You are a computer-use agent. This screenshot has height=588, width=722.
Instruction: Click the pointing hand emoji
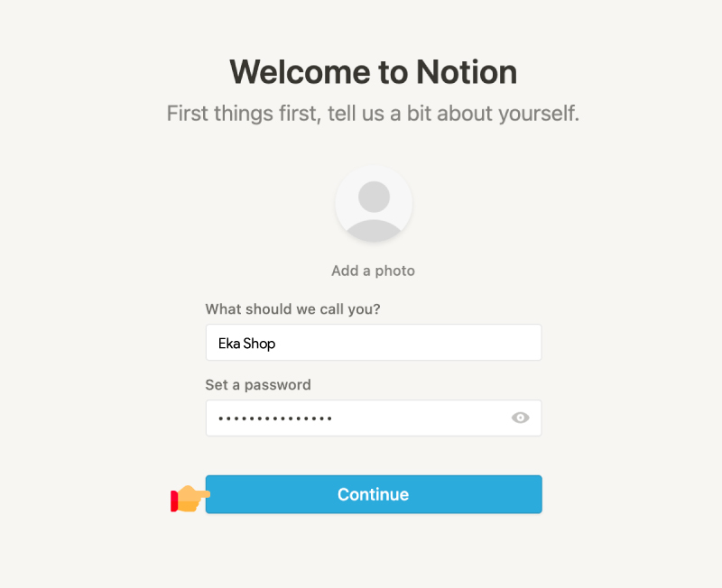tap(190, 499)
